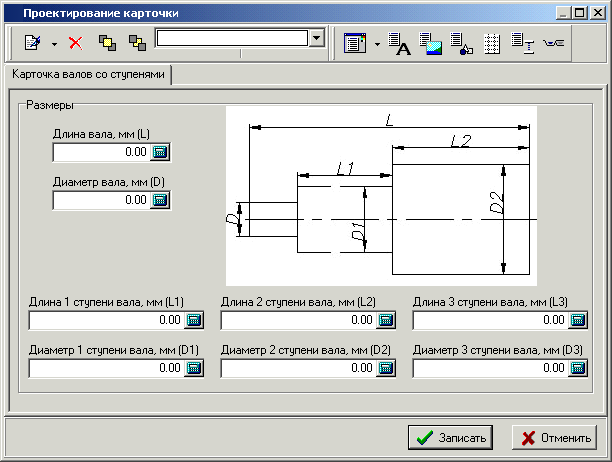This screenshot has height=462, width=612.
Task: Click the Записать button
Action: point(450,438)
